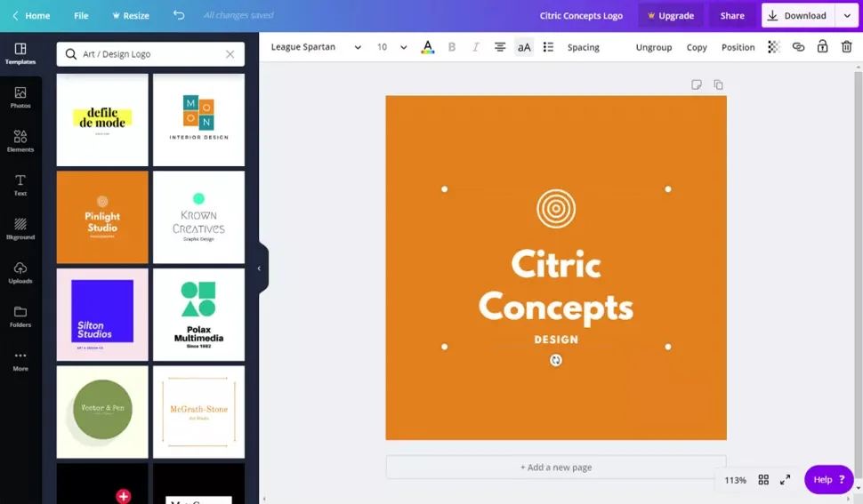The width and height of the screenshot is (863, 504).
Task: Copy the selected element
Action: tap(697, 47)
